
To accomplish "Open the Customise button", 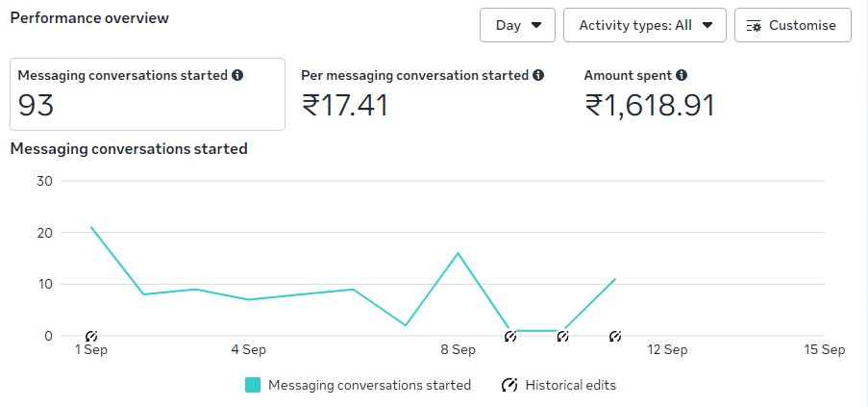I will [792, 25].
